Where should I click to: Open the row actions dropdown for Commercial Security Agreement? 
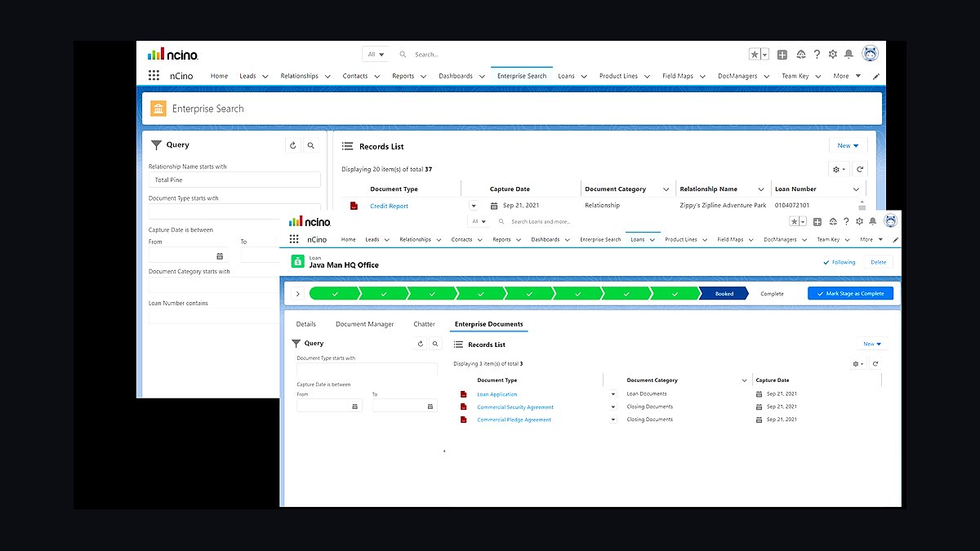pos(613,407)
